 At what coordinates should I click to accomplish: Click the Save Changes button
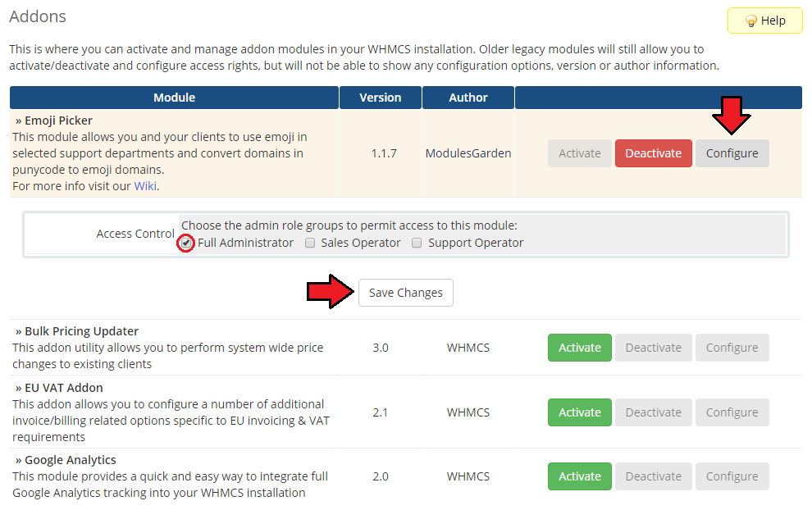pyautogui.click(x=405, y=293)
